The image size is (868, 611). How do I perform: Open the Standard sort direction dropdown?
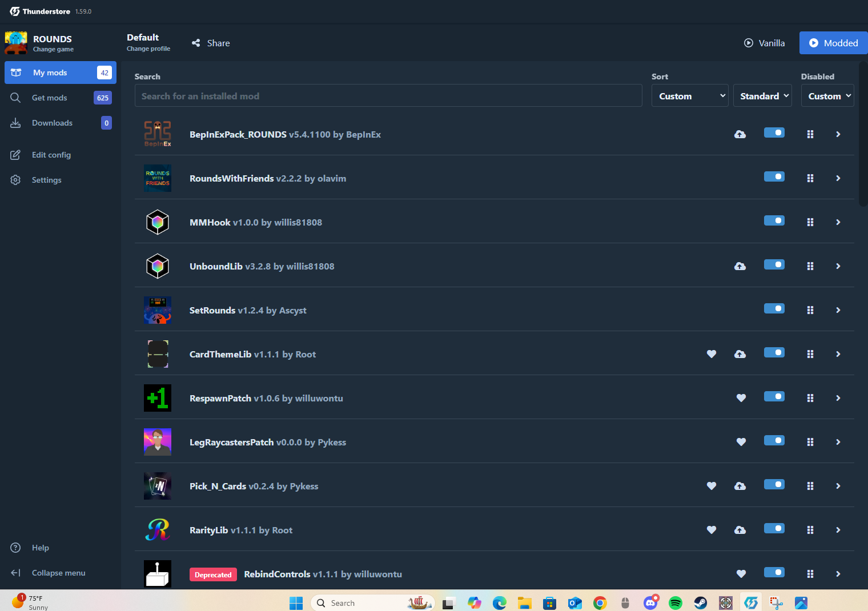762,96
